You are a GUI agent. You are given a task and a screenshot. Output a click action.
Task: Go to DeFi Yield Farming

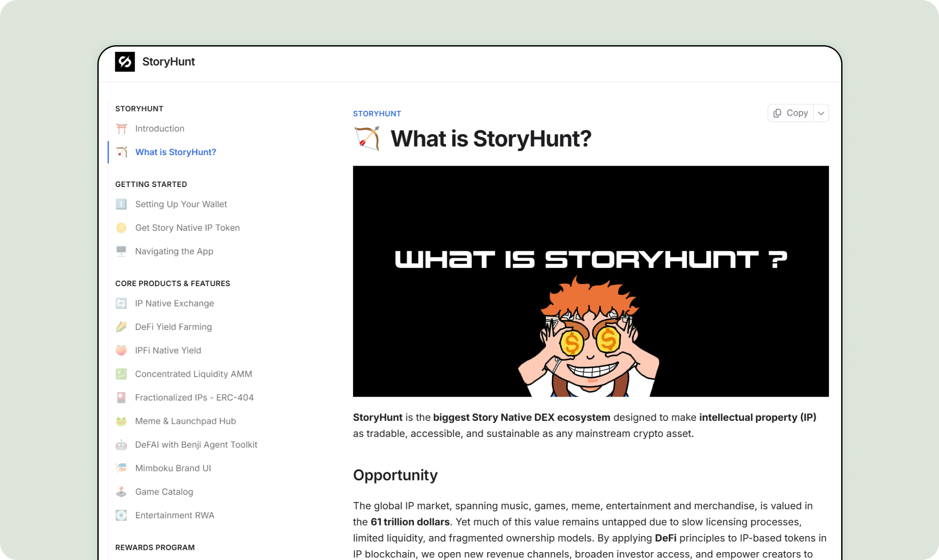[173, 327]
